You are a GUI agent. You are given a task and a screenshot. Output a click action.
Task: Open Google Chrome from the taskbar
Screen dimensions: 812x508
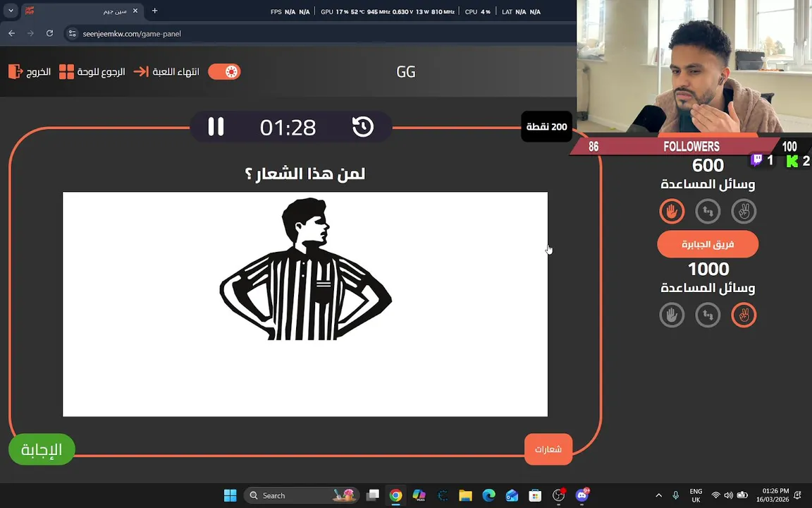(x=395, y=495)
